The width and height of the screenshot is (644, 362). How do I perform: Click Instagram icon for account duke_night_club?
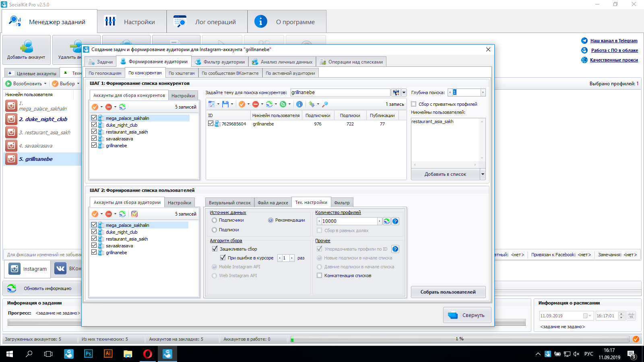11,119
